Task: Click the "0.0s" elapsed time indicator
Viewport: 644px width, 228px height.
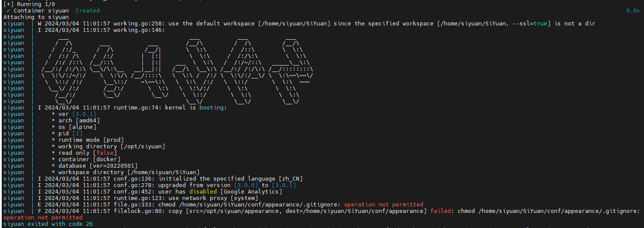Action: 633,10
